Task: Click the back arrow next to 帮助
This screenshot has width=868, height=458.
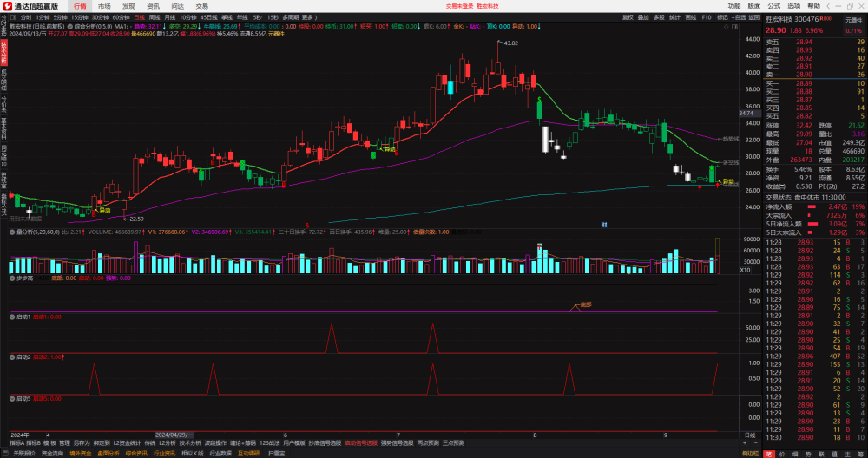Action: pos(830,6)
